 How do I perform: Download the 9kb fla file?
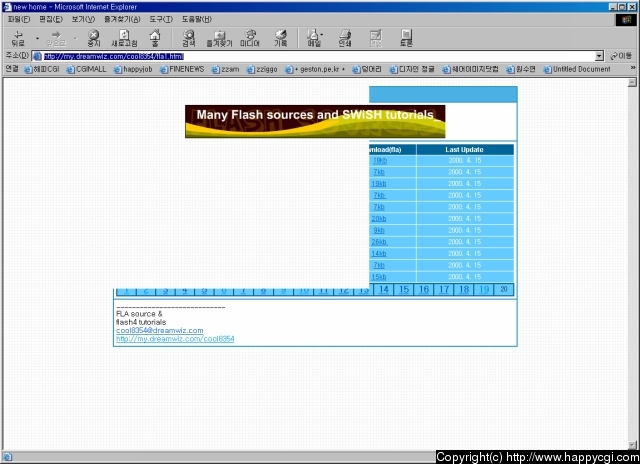pyautogui.click(x=379, y=231)
